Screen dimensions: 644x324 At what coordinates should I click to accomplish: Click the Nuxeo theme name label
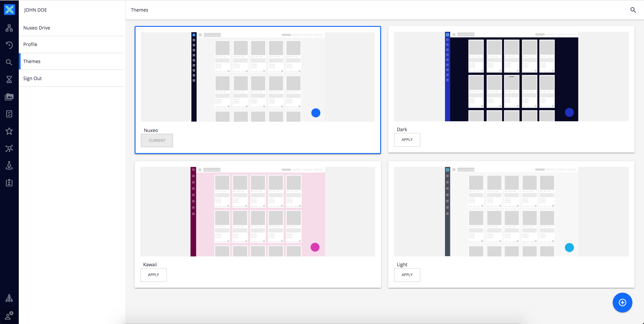(x=151, y=130)
